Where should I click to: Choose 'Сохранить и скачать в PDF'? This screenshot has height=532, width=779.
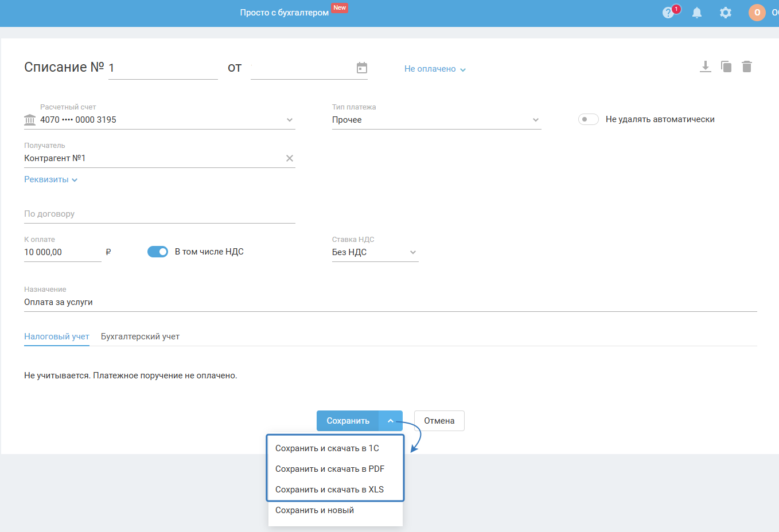pyautogui.click(x=336, y=469)
